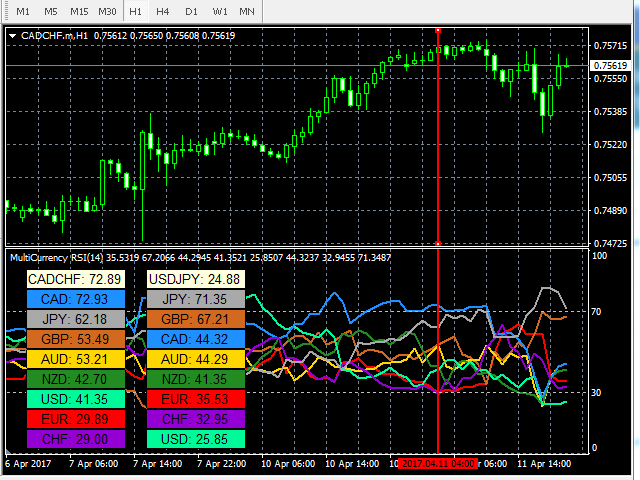Click the CADCHF: 72.89 header label
The height and width of the screenshot is (480, 640).
click(75, 279)
